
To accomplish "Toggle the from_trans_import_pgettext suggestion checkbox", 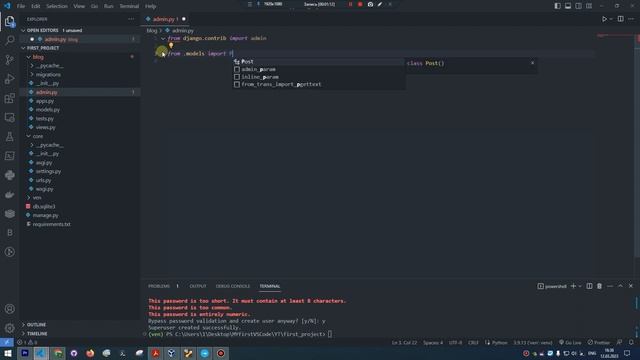I will (x=237, y=84).
